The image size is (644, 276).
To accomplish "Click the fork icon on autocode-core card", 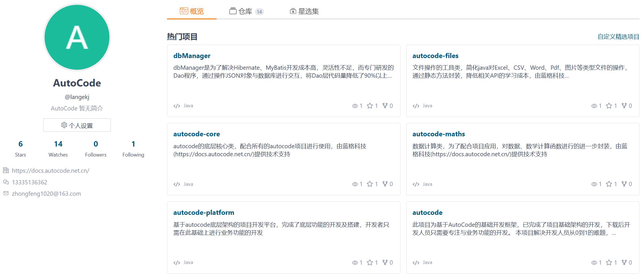I will point(385,184).
